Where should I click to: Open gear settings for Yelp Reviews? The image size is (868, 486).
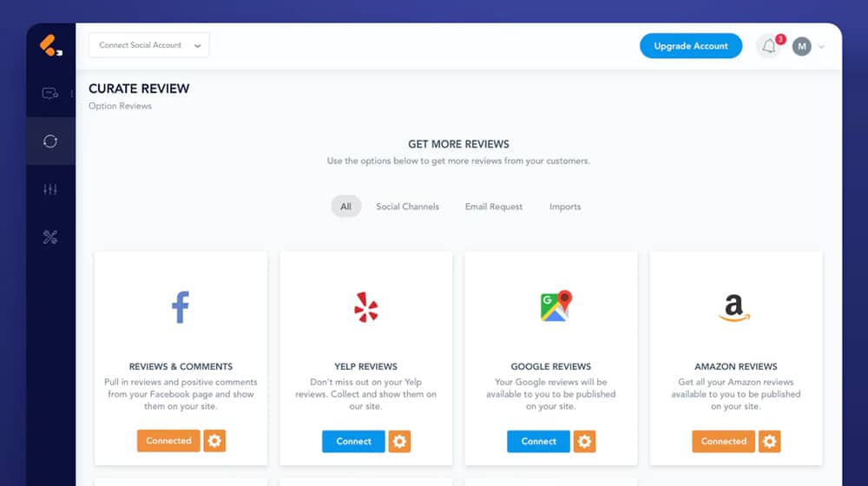tap(399, 441)
